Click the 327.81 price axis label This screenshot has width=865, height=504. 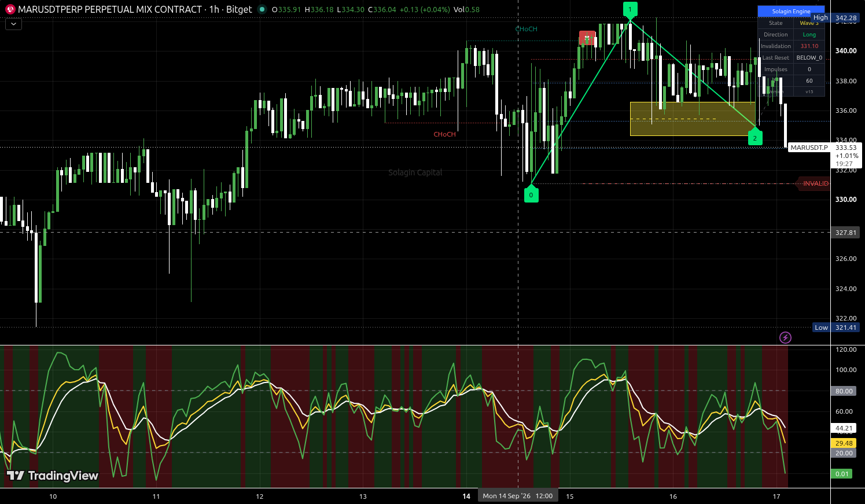click(x=845, y=233)
